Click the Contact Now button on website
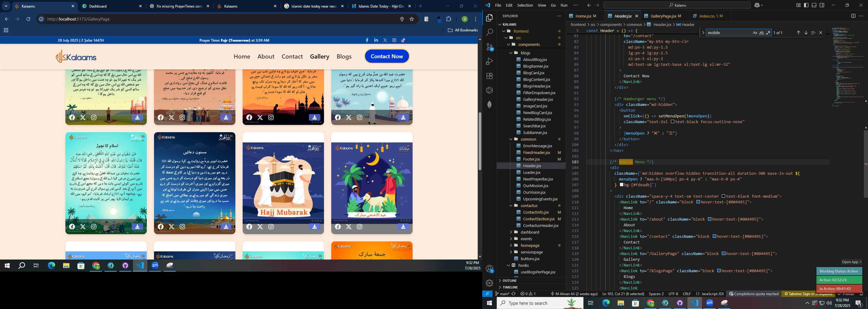 pos(387,56)
